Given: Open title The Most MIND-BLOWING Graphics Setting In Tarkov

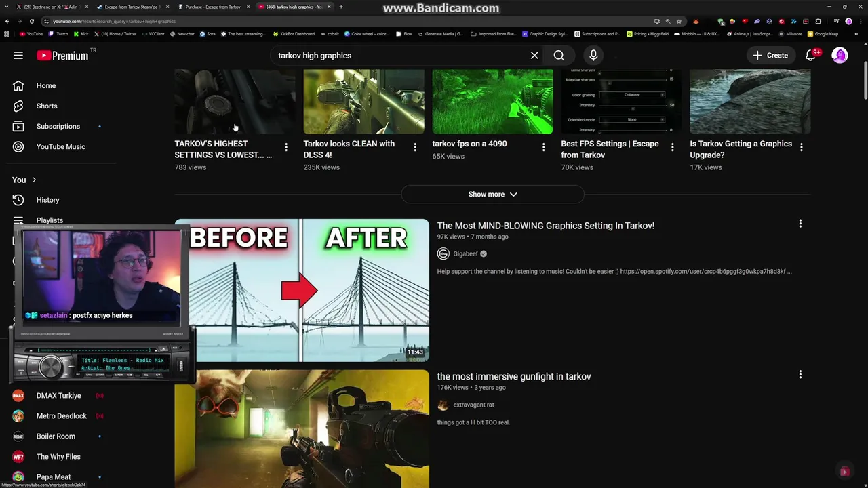Looking at the screenshot, I should [x=546, y=226].
